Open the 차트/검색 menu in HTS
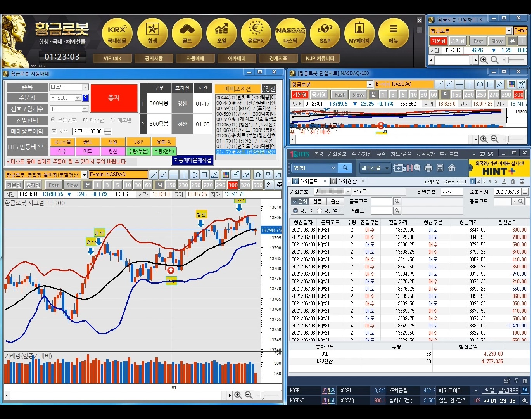This screenshot has height=419, width=532. coord(401,154)
